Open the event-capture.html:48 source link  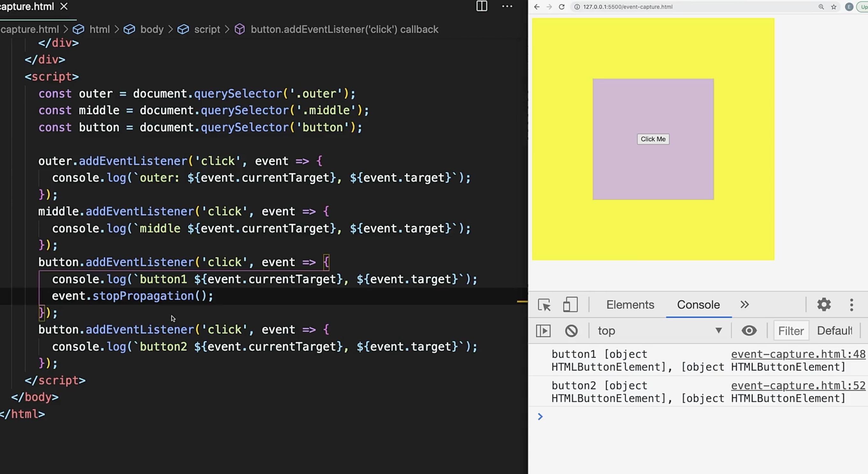point(798,354)
